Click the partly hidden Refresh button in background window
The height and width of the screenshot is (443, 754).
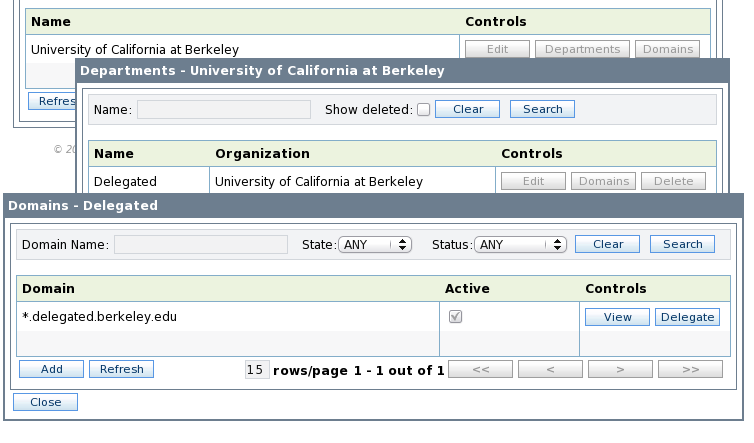tap(52, 101)
